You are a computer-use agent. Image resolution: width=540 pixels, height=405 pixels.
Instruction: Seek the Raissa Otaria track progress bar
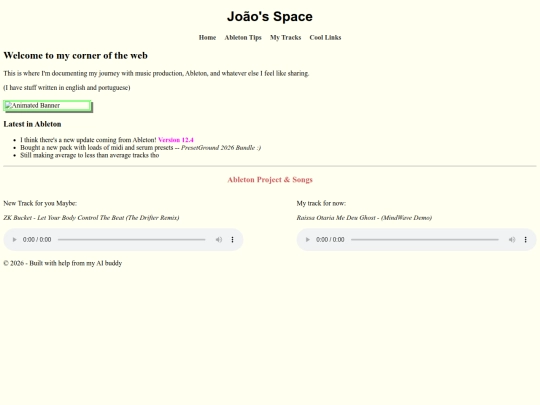pyautogui.click(x=425, y=240)
